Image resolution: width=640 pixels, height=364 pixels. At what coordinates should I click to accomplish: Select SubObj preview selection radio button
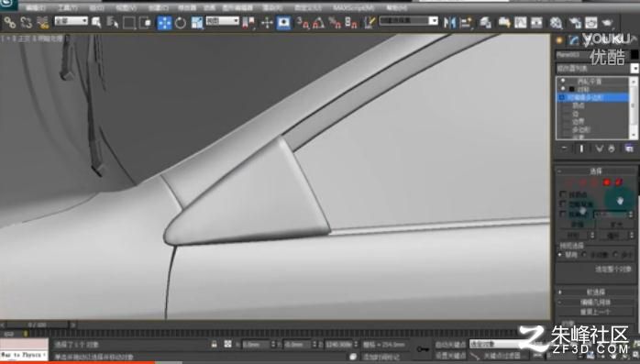(x=584, y=255)
